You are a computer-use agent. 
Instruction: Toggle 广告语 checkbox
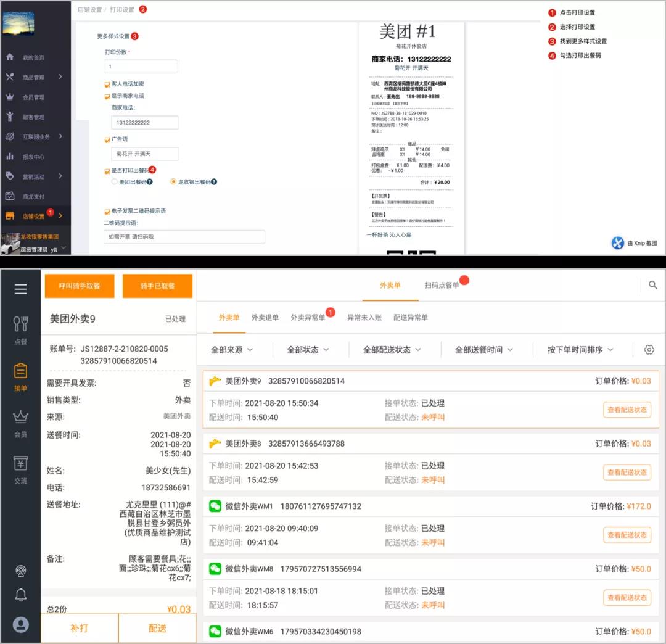click(107, 140)
